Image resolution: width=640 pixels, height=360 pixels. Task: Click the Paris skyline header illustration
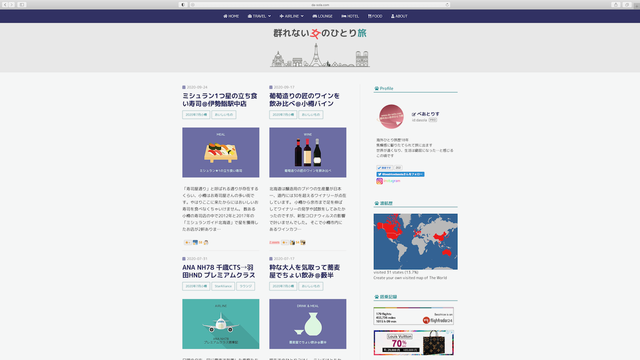click(x=320, y=55)
